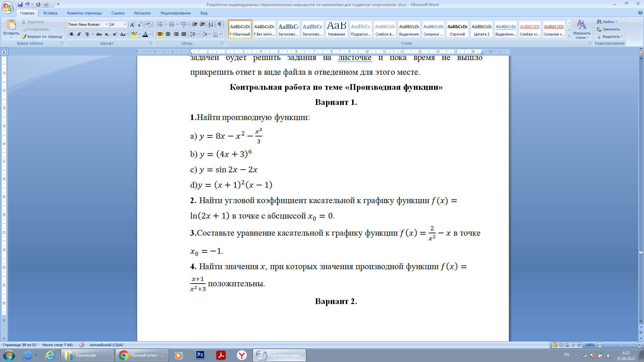Image resolution: width=644 pixels, height=362 pixels.
Task: Click Cut (Вырезать)
Action: (x=33, y=22)
